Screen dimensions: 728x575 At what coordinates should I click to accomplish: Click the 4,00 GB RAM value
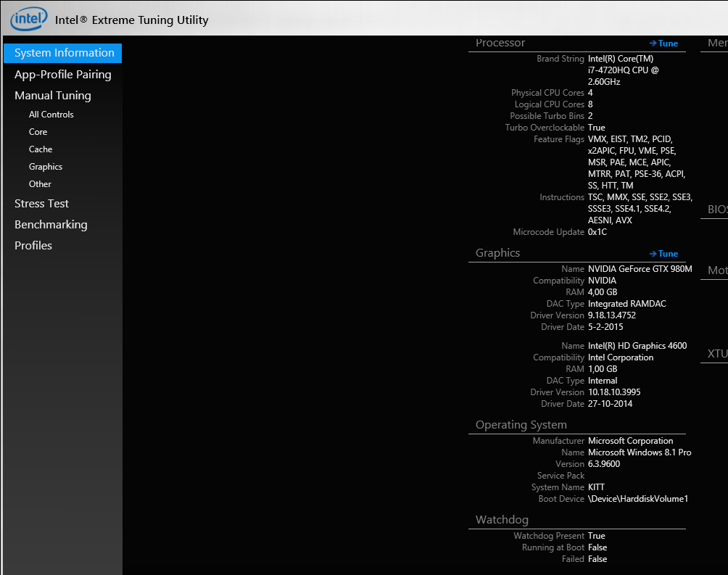[603, 292]
